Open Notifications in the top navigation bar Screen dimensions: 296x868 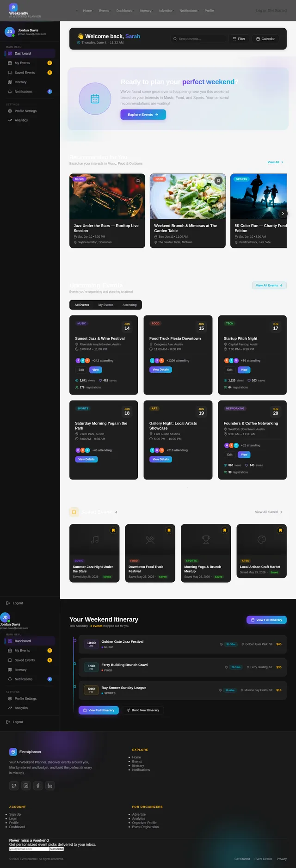tap(188, 11)
